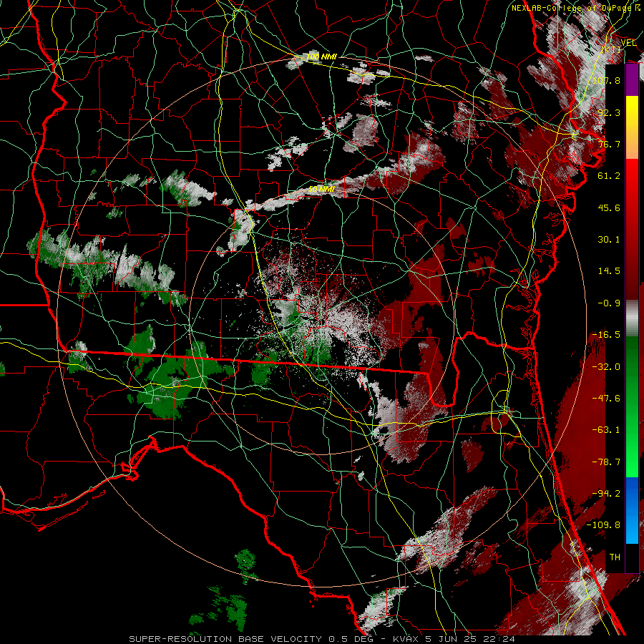This screenshot has height=644, width=644.
Task: Click the VEL legend title
Action: pyautogui.click(x=628, y=43)
